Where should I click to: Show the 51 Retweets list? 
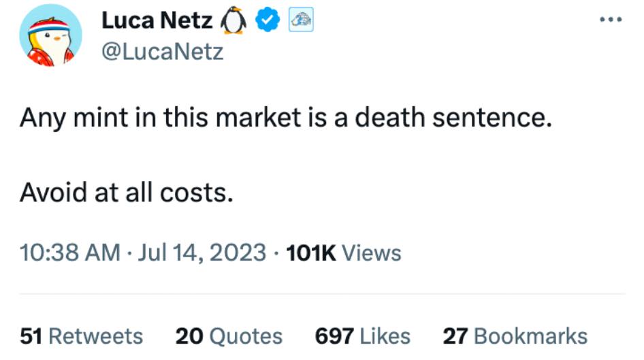tap(81, 336)
